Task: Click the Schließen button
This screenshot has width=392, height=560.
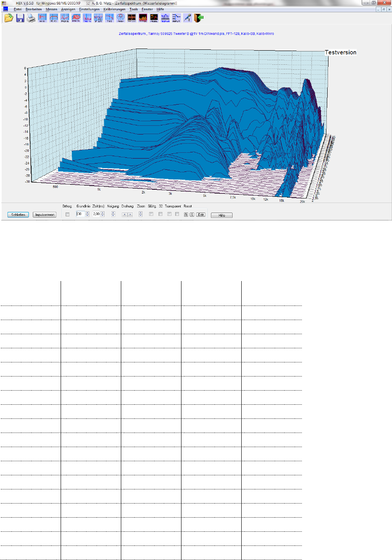Action: click(18, 215)
